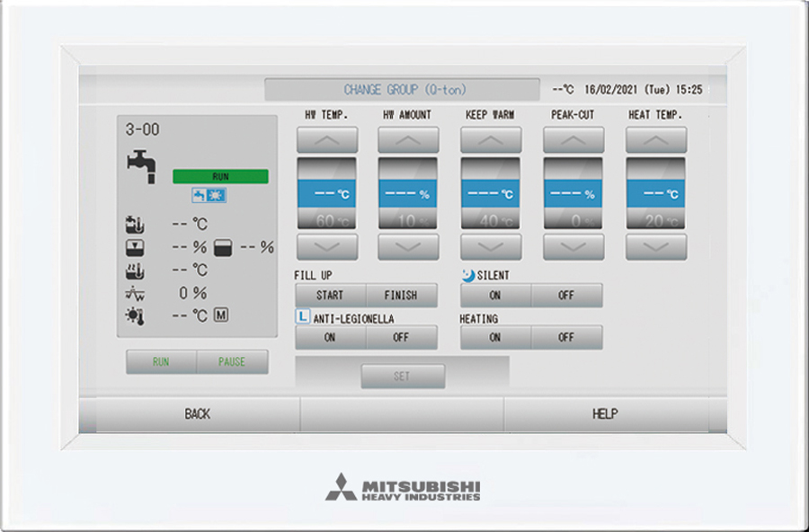Turn HEATING OFF
The image size is (809, 532).
567,337
